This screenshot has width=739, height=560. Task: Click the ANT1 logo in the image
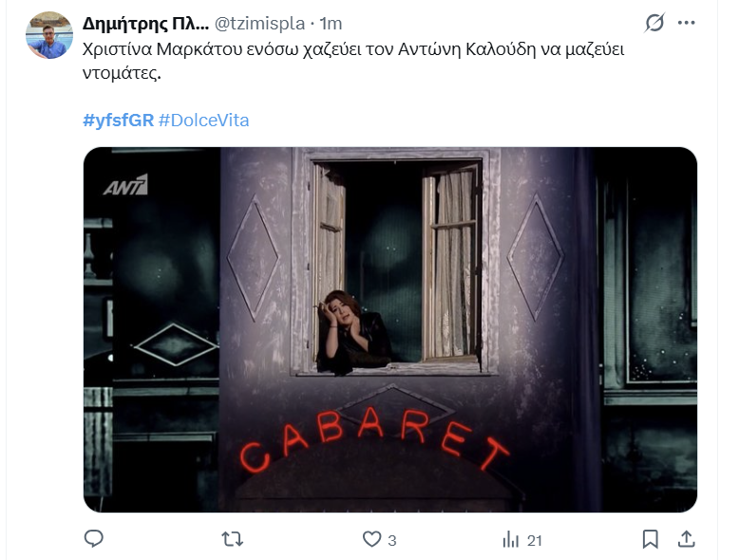pyautogui.click(x=125, y=185)
